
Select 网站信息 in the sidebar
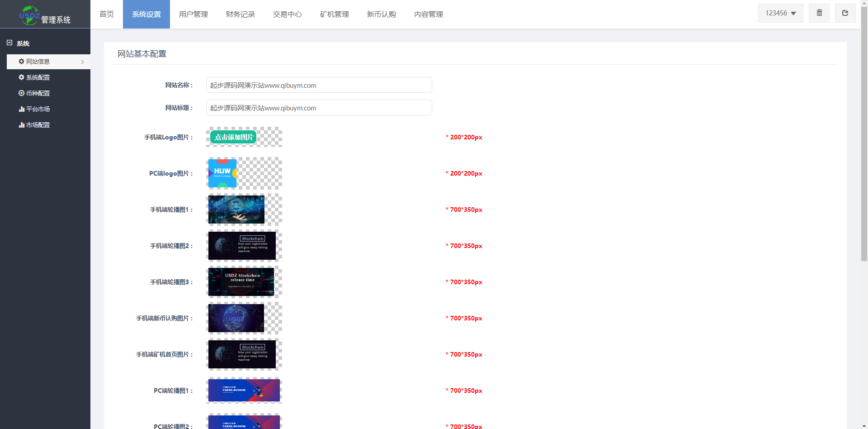[38, 62]
